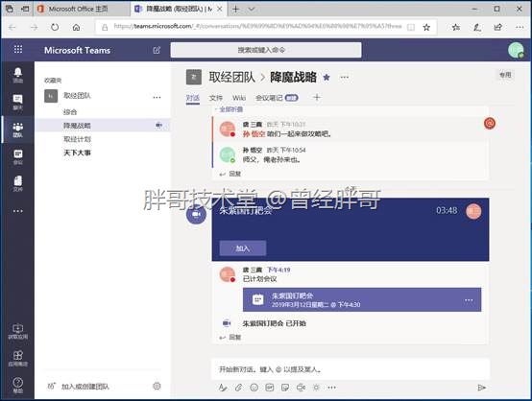Viewport: 532px width, 401px height.
Task: Select the Teams icon in sidebar
Action: pos(17,130)
